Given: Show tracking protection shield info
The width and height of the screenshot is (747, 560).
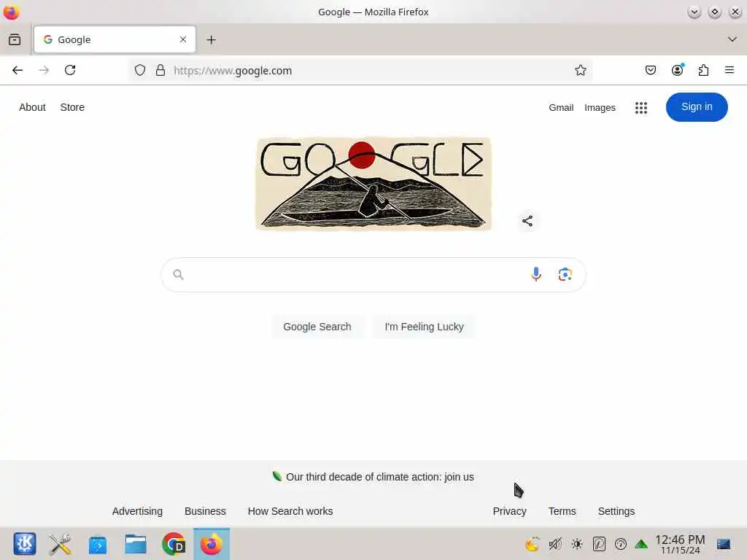Looking at the screenshot, I should [x=139, y=71].
